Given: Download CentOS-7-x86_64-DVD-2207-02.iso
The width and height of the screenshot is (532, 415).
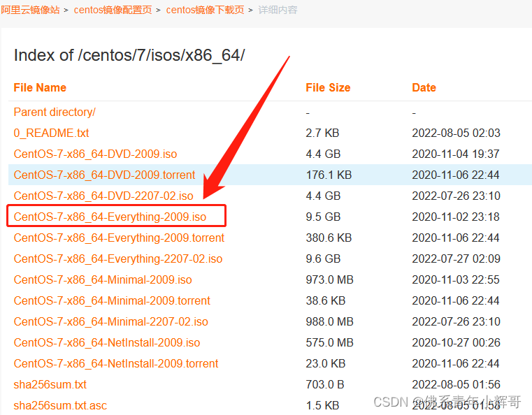Looking at the screenshot, I should click(x=103, y=196).
